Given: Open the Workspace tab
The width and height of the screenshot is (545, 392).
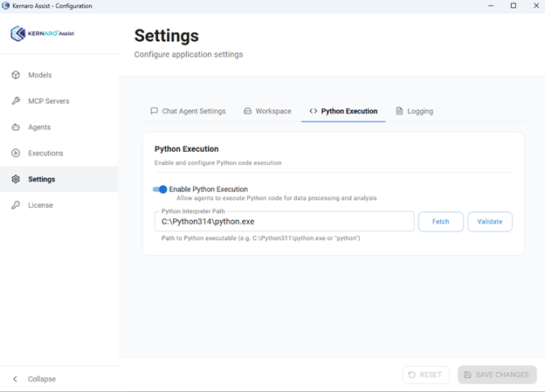Looking at the screenshot, I should 267,112.
